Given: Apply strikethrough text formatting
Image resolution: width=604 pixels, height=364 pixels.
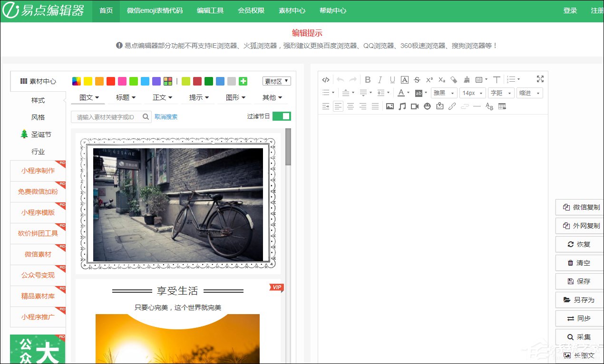Looking at the screenshot, I should (x=417, y=80).
